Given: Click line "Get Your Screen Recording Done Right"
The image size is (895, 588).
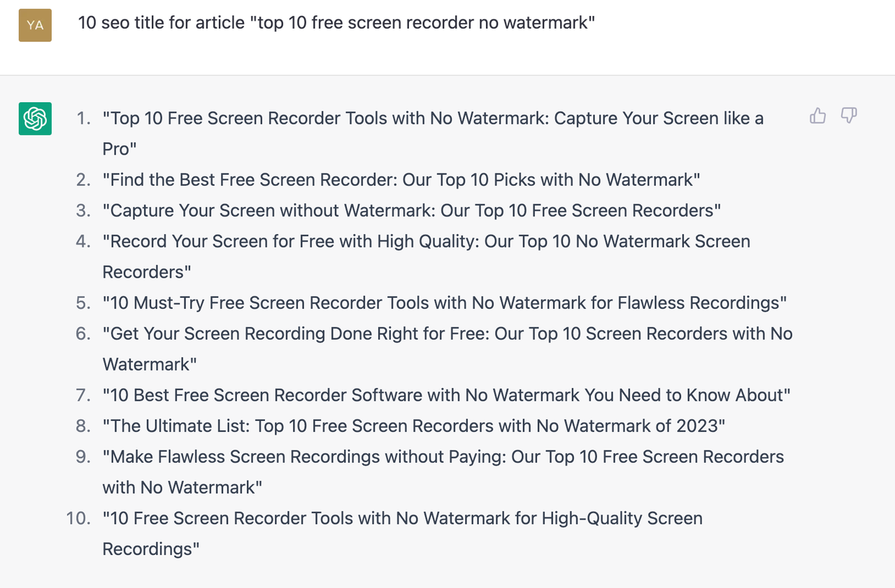Looking at the screenshot, I should coord(447,334).
